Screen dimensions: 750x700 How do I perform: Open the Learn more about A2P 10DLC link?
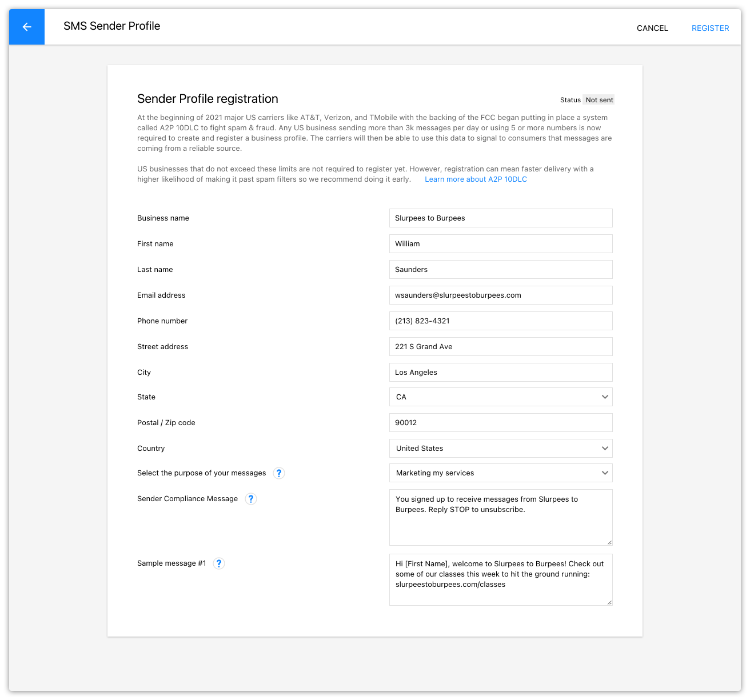476,179
